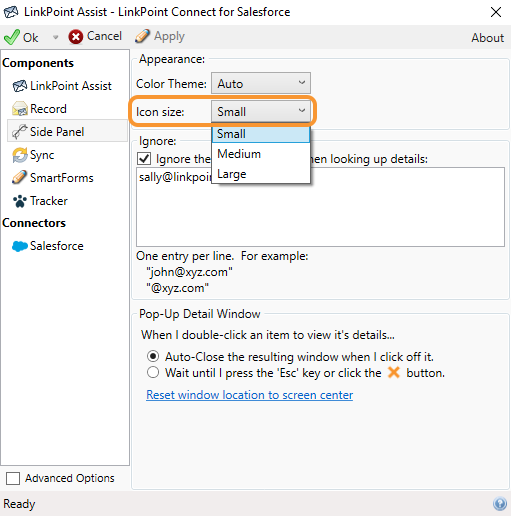Click the green Ok checkmark icon

[12, 37]
